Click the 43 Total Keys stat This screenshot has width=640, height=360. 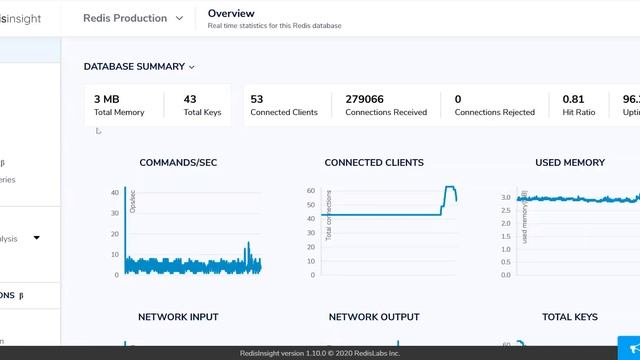point(202,105)
